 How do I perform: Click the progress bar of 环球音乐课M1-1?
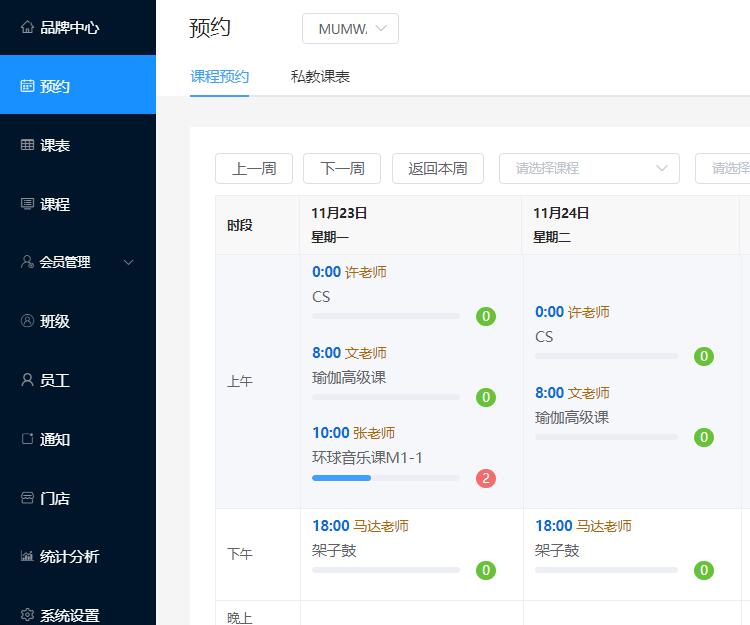(386, 478)
